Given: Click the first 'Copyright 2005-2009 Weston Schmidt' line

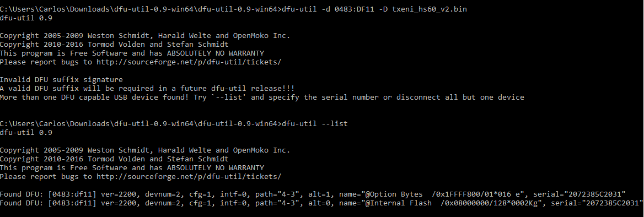Looking at the screenshot, I should [145, 36].
